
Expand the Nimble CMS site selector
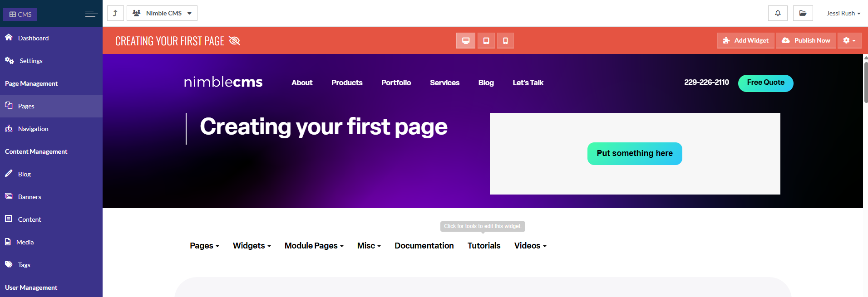162,13
